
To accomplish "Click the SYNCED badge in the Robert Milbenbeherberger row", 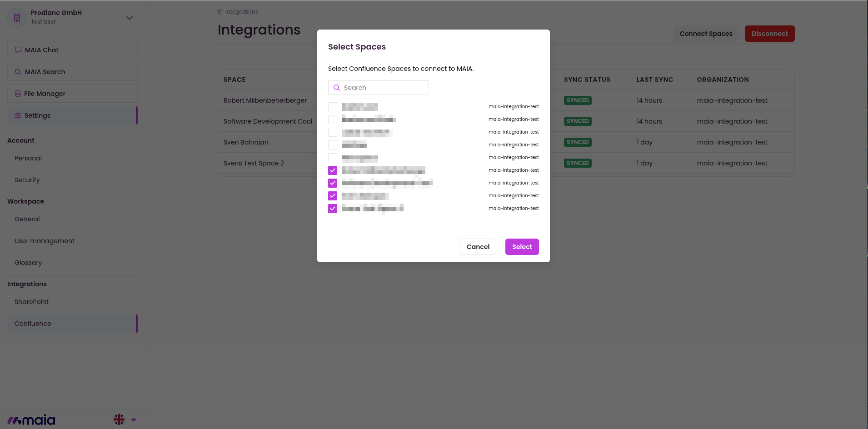I will point(578,100).
